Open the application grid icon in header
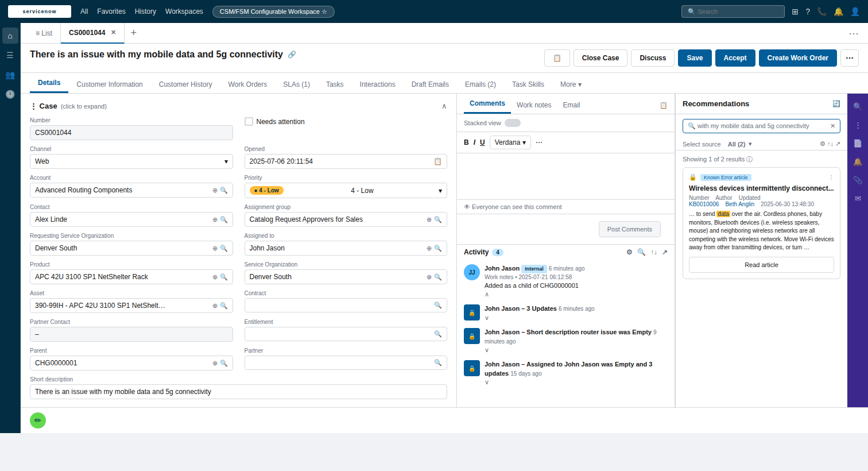 [795, 11]
